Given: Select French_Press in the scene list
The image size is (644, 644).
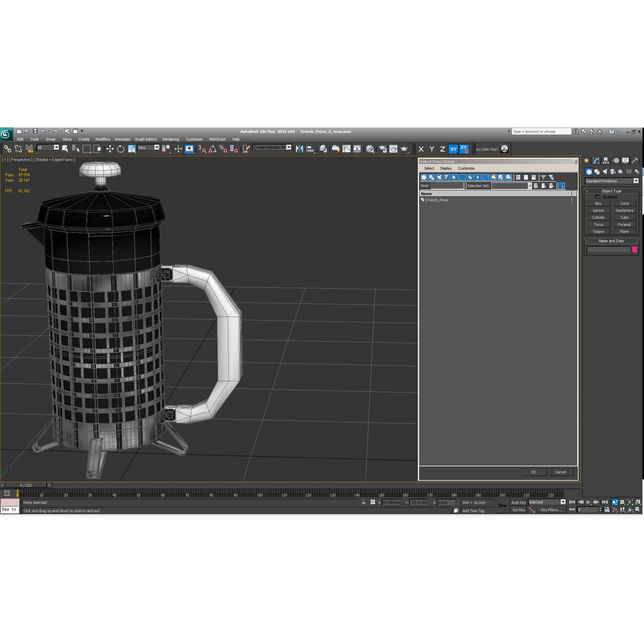Looking at the screenshot, I should tap(437, 200).
